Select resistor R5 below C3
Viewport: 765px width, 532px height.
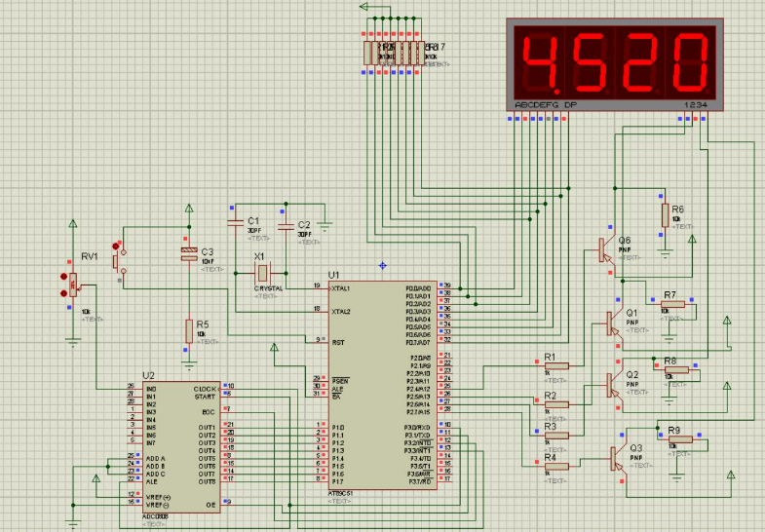189,331
